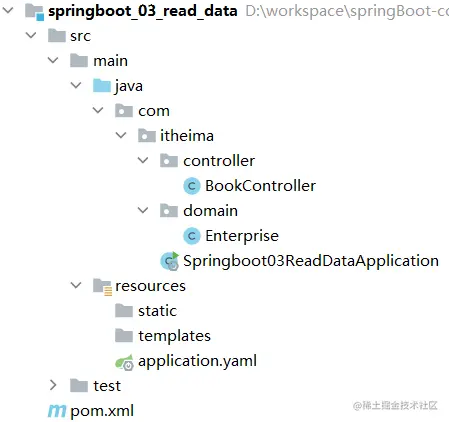Collapse the resources folder node
Viewport: 449px width, 422px height.
pyautogui.click(x=76, y=285)
